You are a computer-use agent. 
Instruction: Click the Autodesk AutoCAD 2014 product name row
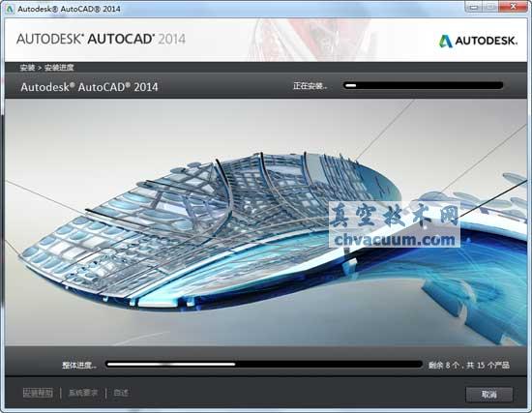coord(89,87)
